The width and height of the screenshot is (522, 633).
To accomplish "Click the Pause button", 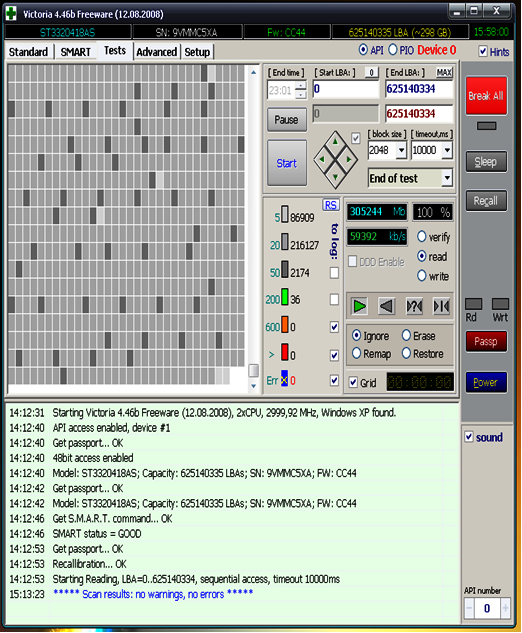I will tap(287, 119).
